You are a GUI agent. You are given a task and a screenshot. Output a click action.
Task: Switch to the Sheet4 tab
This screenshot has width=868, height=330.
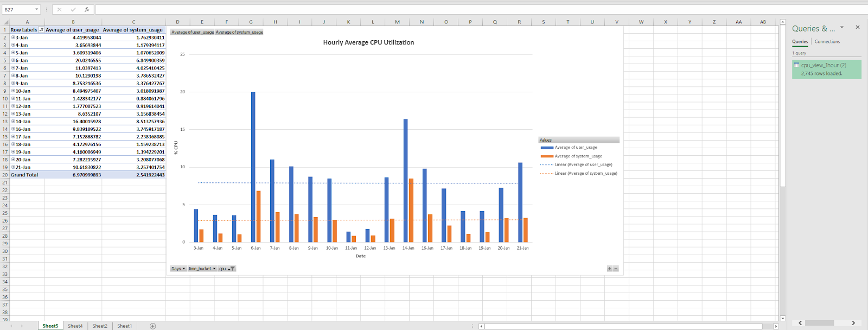pos(75,326)
